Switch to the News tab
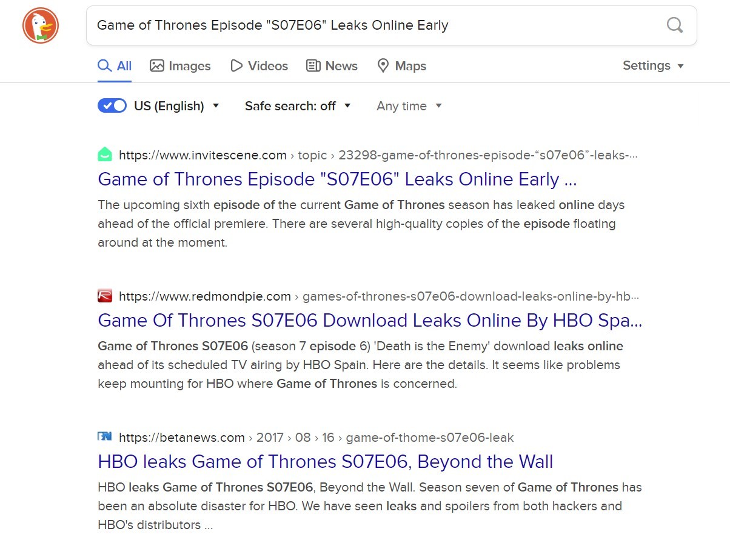The image size is (730, 560). (332, 66)
